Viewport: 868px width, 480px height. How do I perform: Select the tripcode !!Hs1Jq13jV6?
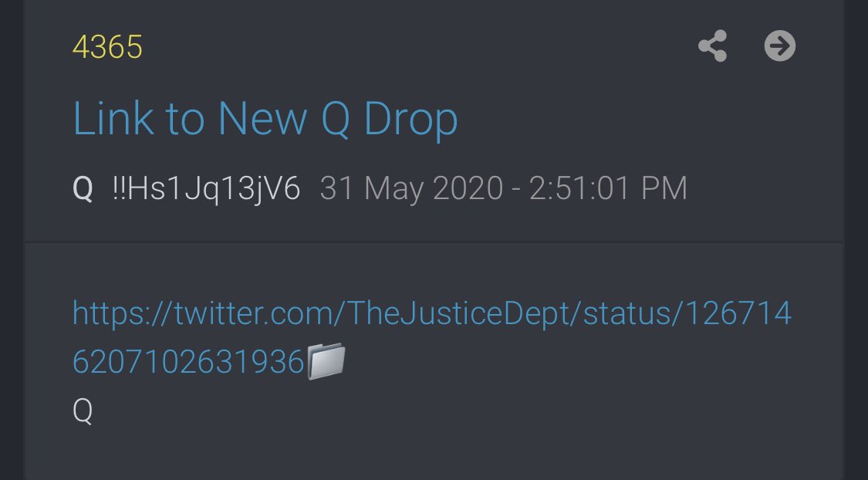(x=206, y=189)
